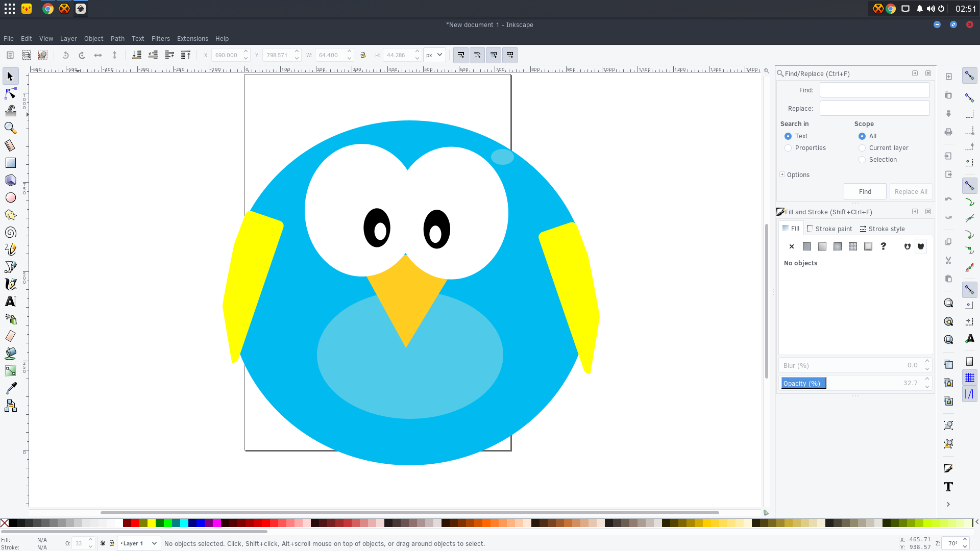Select the Measure tool

pyautogui.click(x=10, y=145)
